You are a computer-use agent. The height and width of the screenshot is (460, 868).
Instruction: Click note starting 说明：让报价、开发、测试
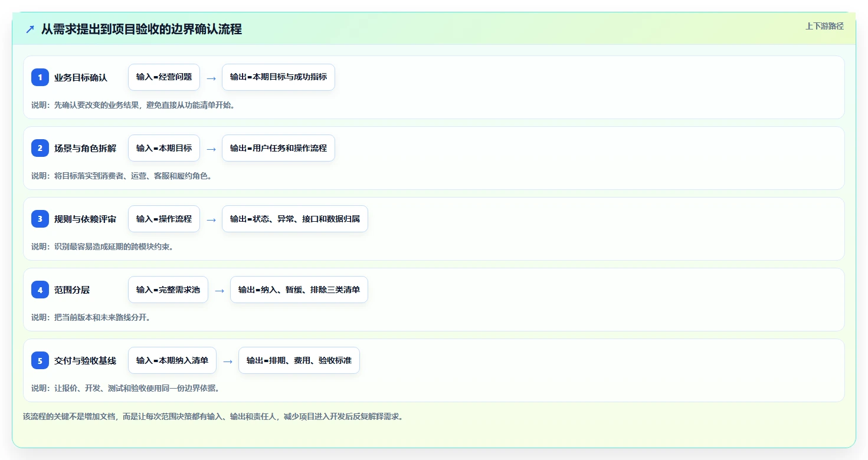pos(126,388)
